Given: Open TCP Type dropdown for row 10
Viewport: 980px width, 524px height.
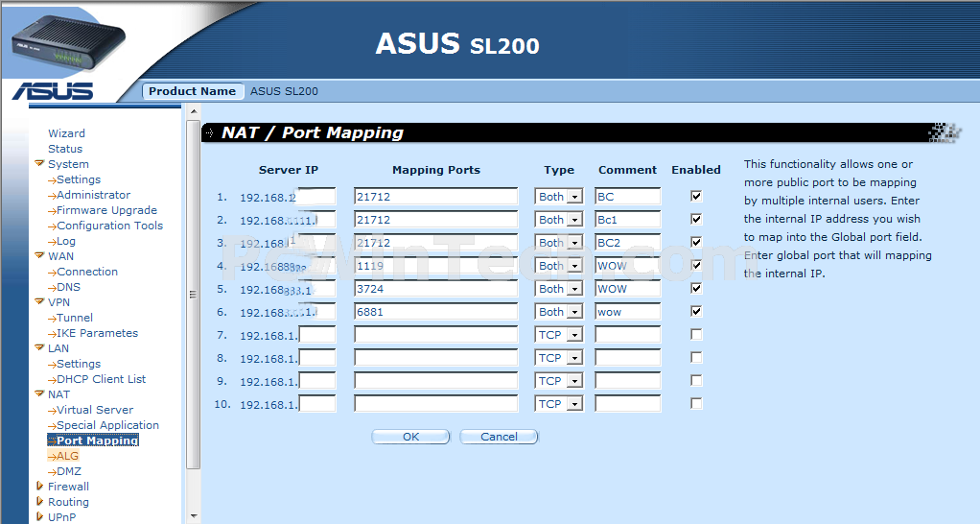Looking at the screenshot, I should [x=559, y=404].
